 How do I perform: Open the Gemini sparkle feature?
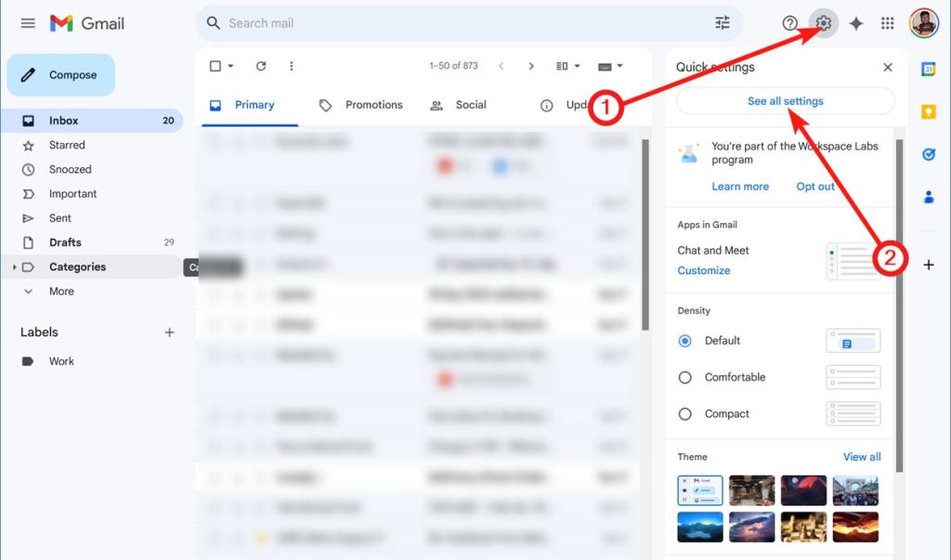coord(856,23)
